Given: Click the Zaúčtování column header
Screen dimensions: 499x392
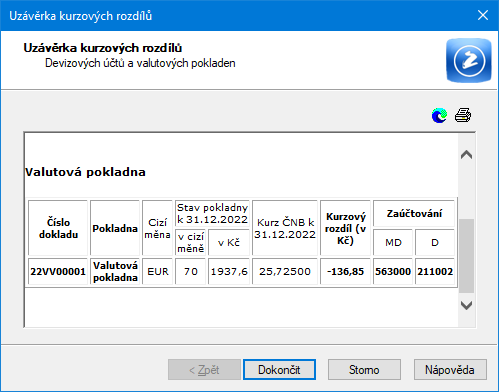Looking at the screenshot, I should [x=414, y=213].
